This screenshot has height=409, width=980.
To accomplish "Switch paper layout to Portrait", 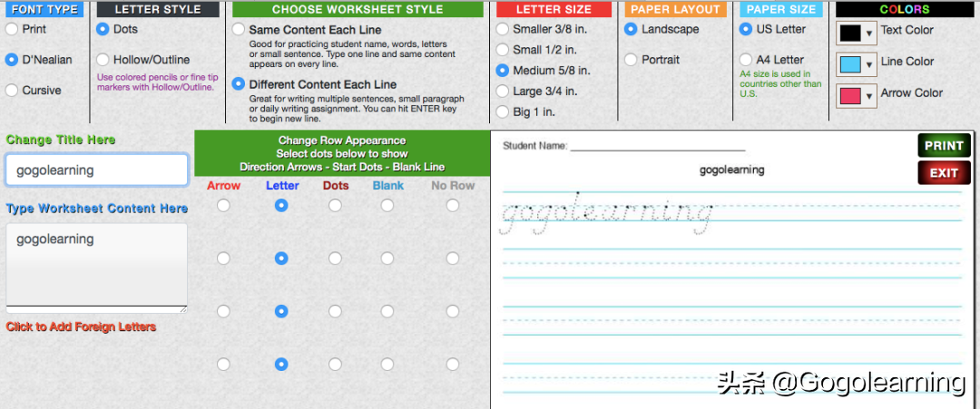I will [x=632, y=60].
